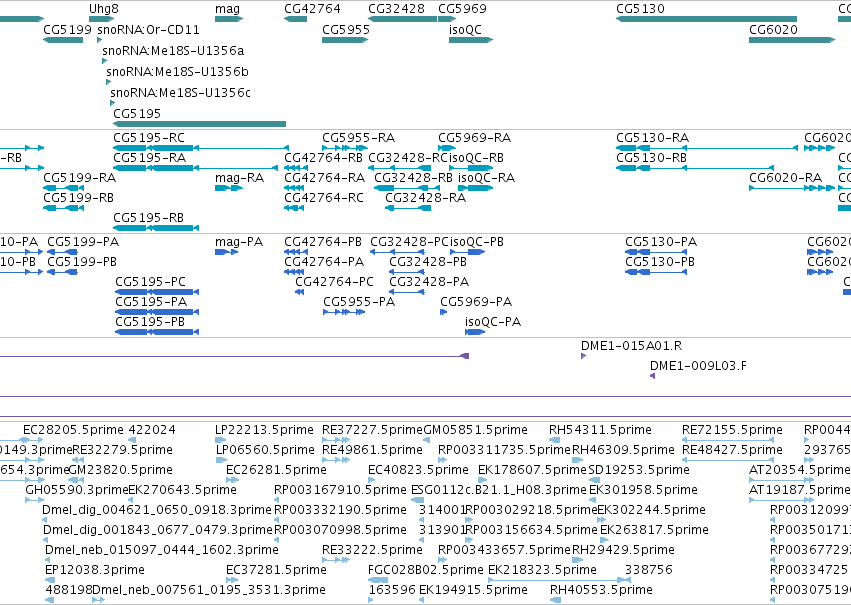Image resolution: width=851 pixels, height=605 pixels.
Task: Select the CG5130-PA protein feature
Action: coord(656,252)
